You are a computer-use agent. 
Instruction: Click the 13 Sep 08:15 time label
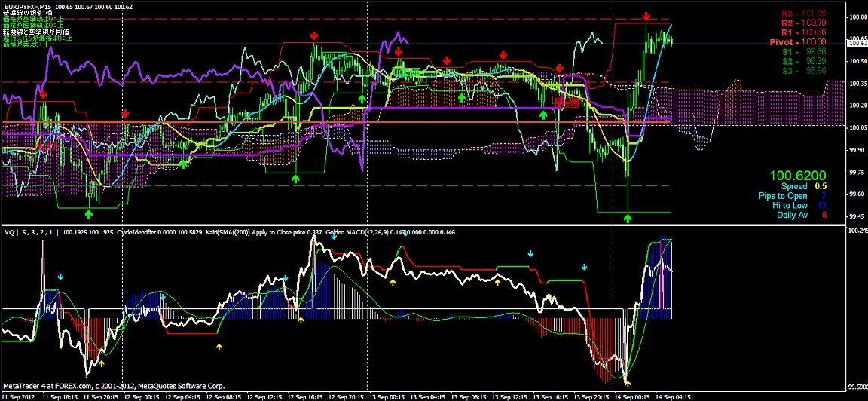(x=470, y=397)
